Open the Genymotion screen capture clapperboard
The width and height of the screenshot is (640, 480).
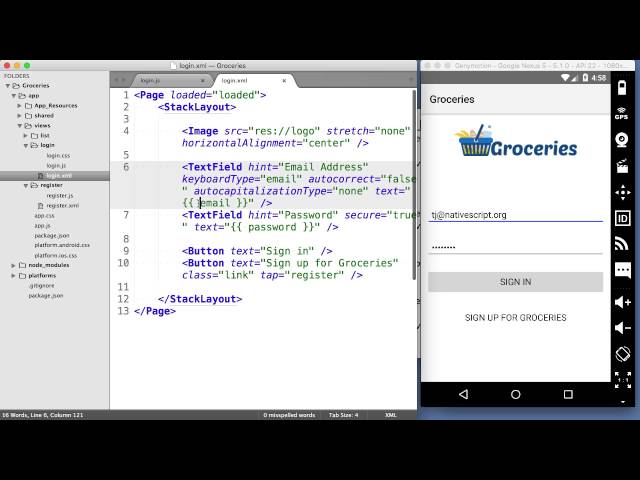[x=622, y=166]
